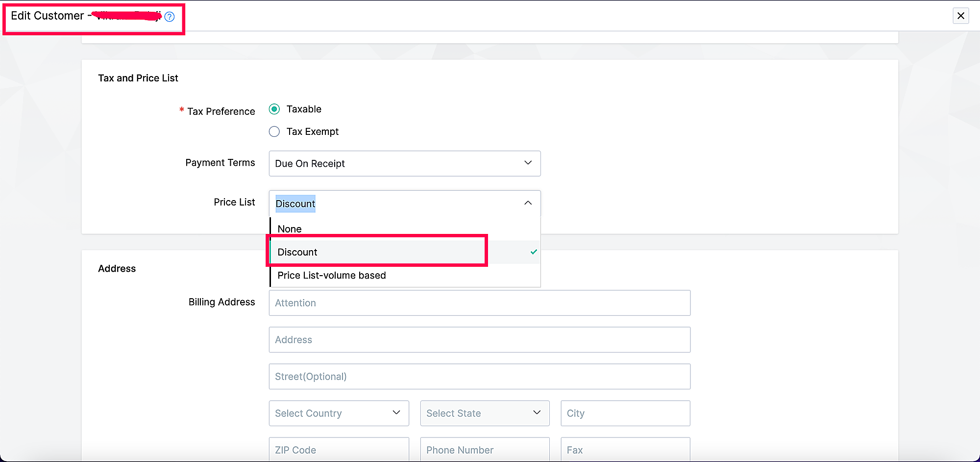Focus the Address input field
Screen dimensions: 980x462
479,340
